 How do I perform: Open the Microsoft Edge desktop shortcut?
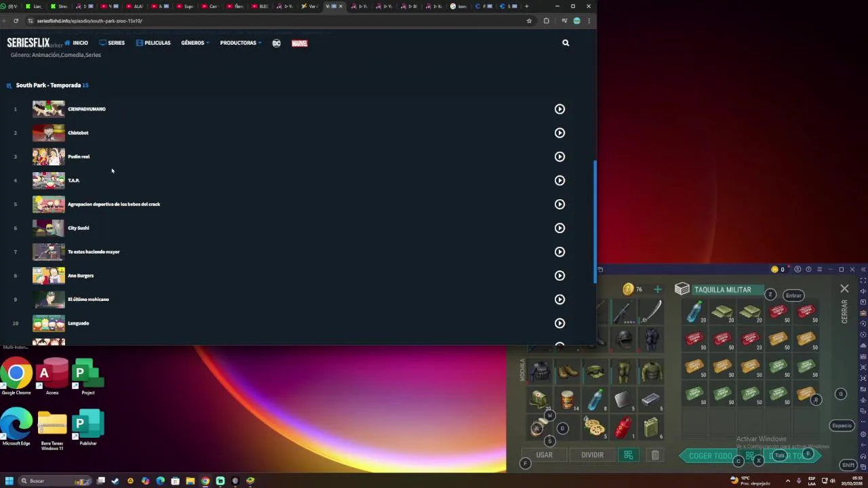click(x=16, y=427)
